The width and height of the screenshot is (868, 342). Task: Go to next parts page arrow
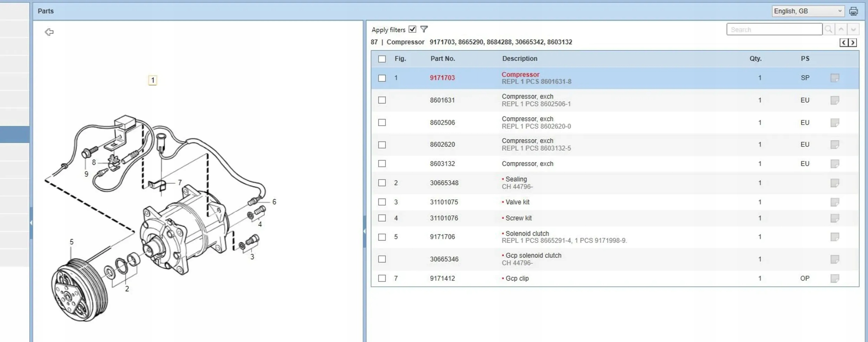(x=852, y=43)
